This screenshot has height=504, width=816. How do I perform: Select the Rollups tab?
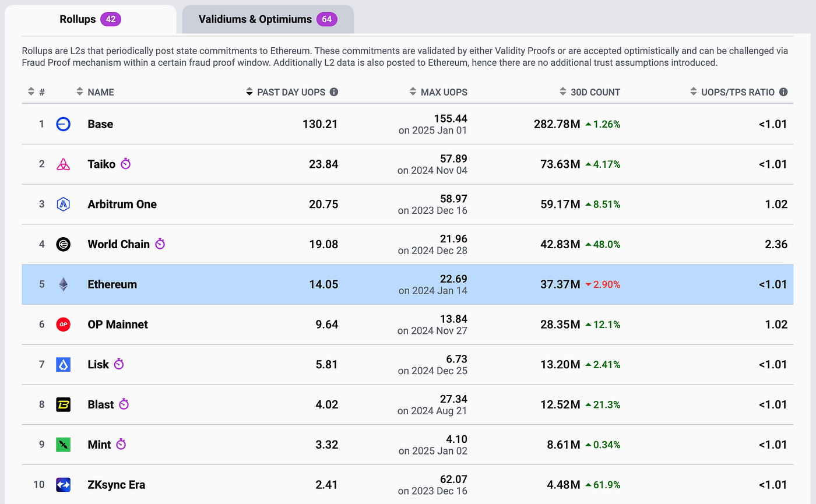click(90, 19)
